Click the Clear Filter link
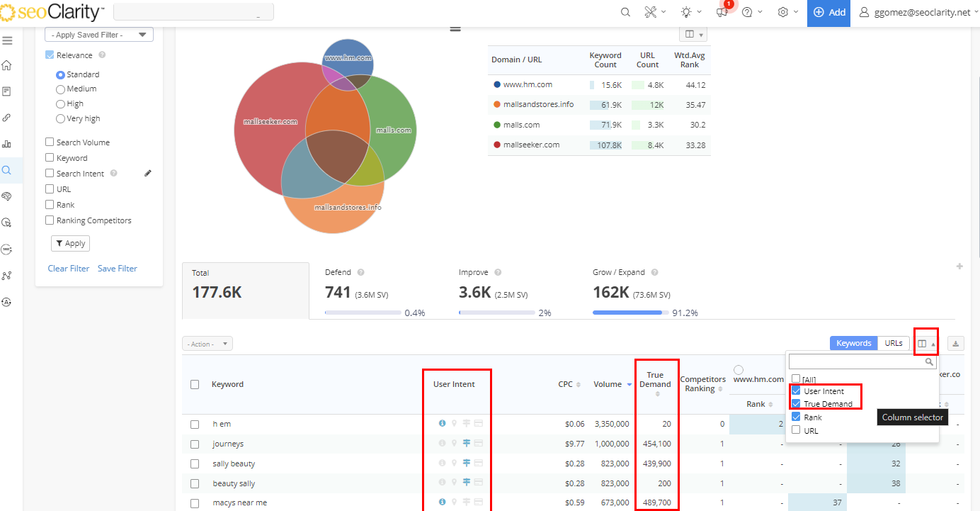980x511 pixels. pos(69,269)
